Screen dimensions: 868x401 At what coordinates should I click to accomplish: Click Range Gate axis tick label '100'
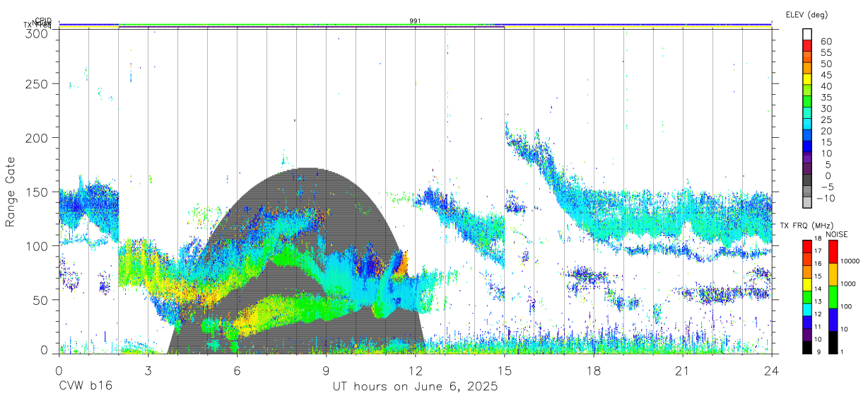(x=37, y=245)
